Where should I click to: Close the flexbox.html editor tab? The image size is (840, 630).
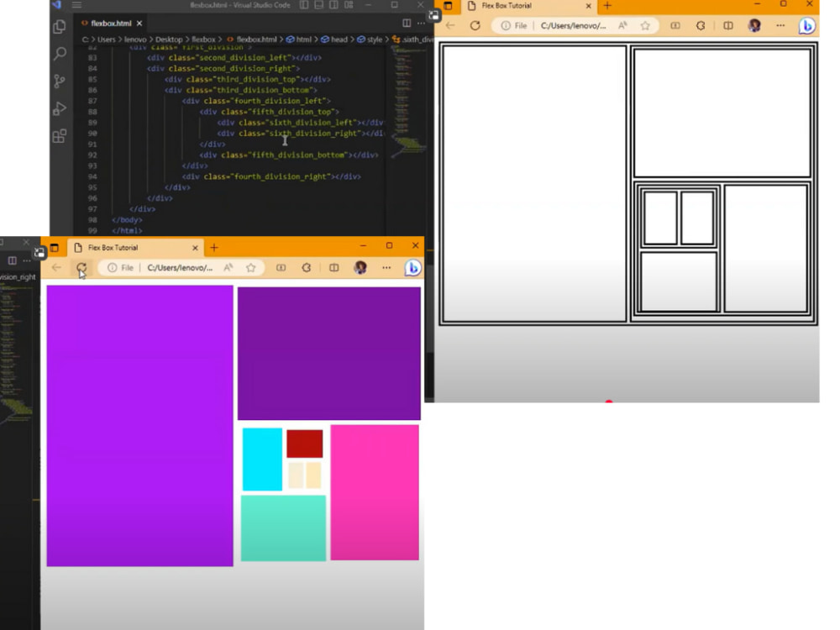tap(139, 23)
